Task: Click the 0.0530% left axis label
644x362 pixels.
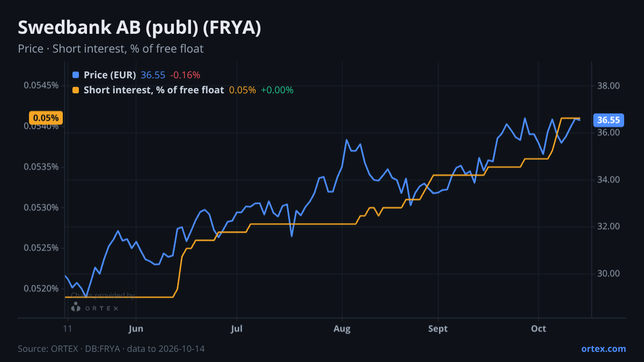Action: 41,208
